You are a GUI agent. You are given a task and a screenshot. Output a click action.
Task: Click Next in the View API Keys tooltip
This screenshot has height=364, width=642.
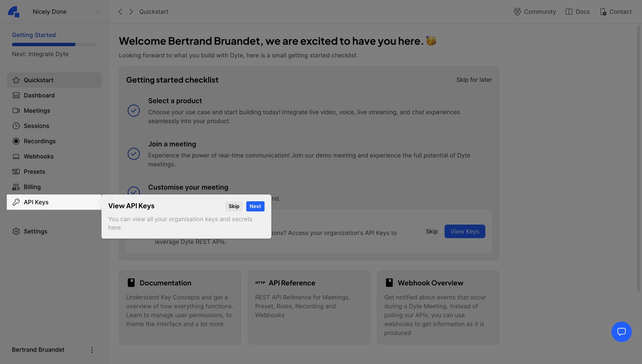[255, 206]
